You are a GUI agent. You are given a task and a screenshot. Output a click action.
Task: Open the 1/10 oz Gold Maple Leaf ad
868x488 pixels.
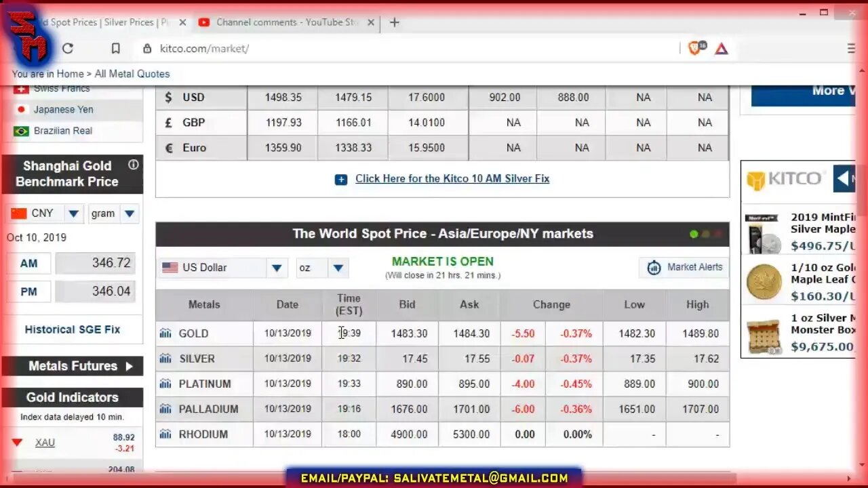800,282
